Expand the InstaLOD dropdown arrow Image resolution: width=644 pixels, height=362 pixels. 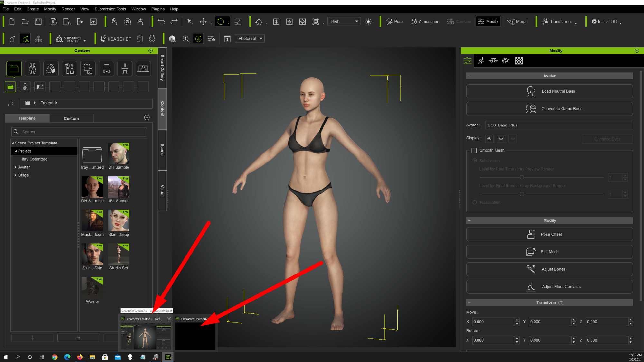coord(620,23)
